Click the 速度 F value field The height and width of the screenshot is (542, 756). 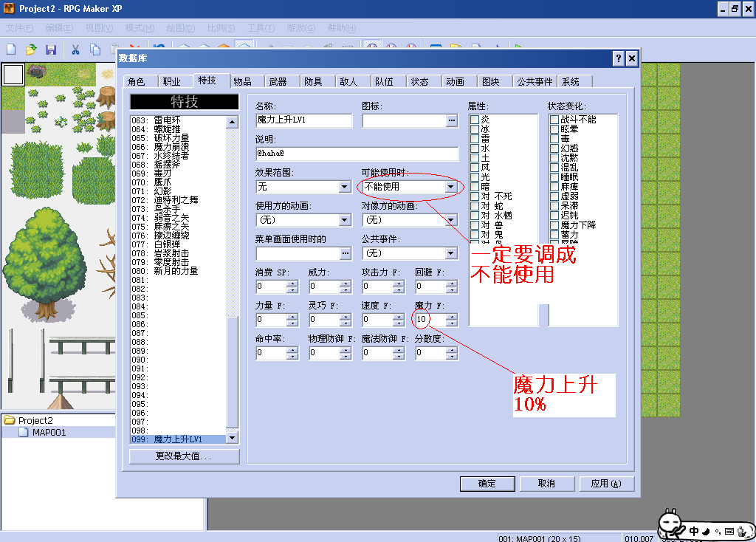point(377,320)
